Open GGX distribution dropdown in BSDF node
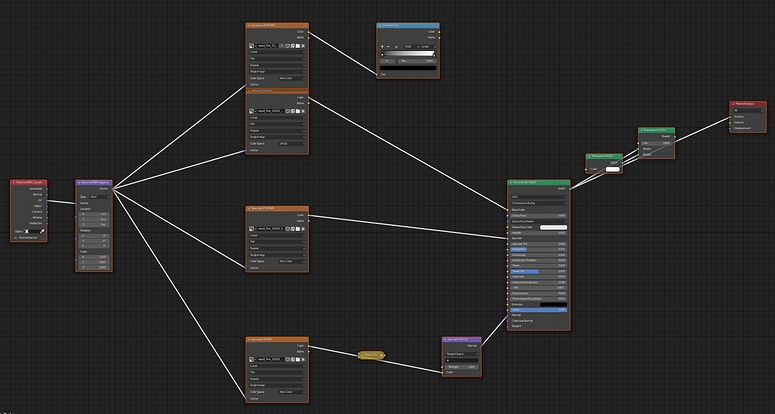775x414 pixels. pos(539,197)
